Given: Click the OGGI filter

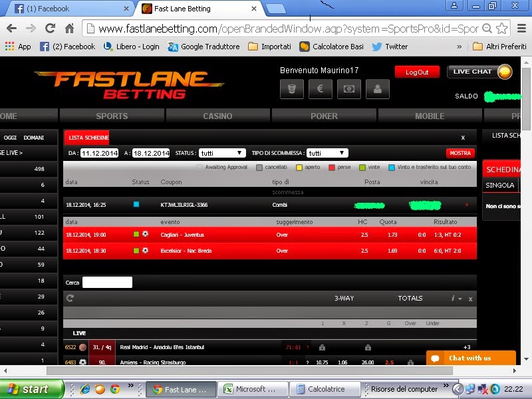Looking at the screenshot, I should pyautogui.click(x=10, y=138).
